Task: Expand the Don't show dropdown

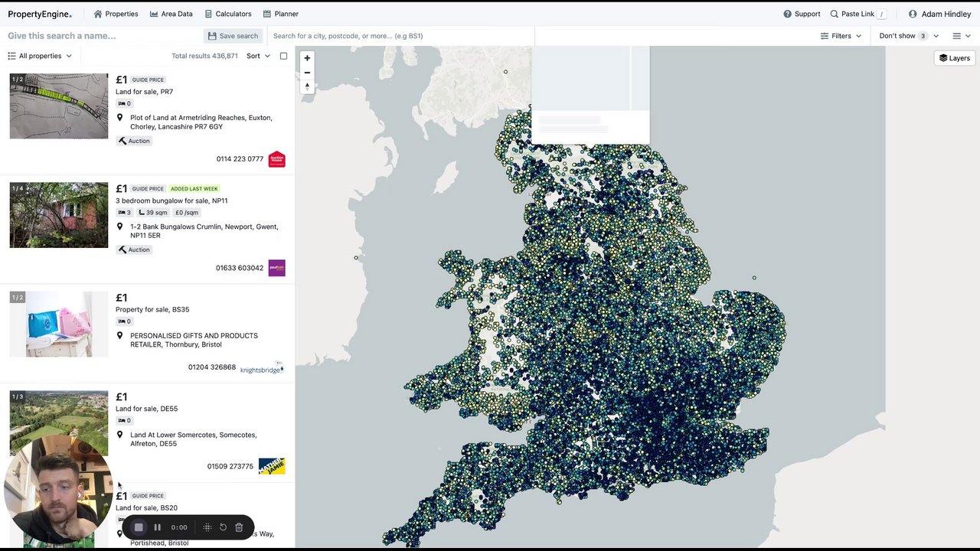Action: tap(908, 36)
